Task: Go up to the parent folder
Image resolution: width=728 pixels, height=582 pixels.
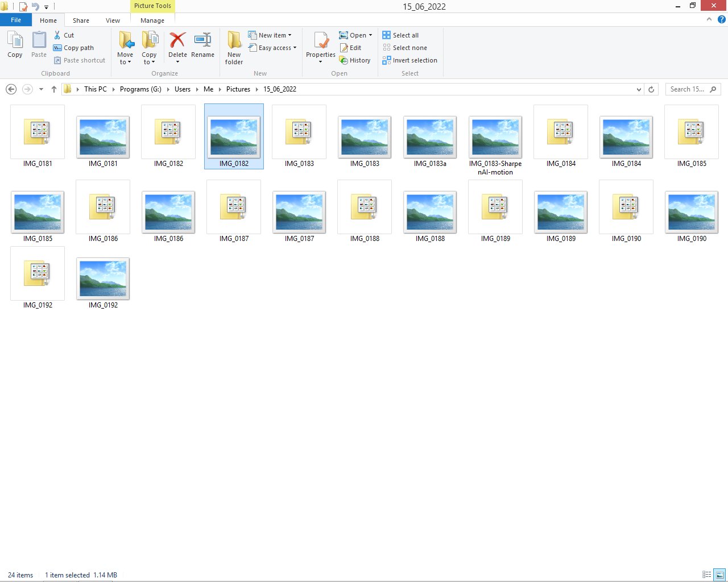Action: [x=53, y=89]
